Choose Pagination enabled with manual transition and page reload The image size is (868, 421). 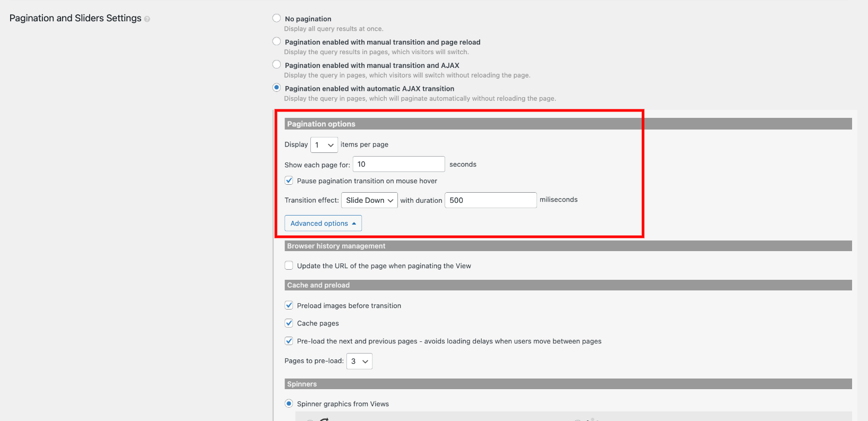tap(276, 41)
